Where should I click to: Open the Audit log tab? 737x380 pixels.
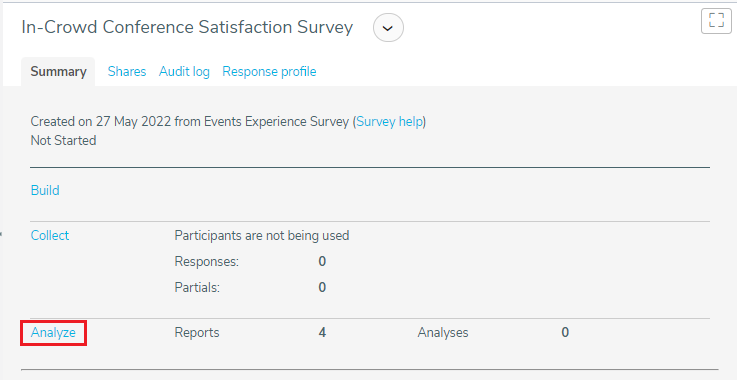pos(184,71)
